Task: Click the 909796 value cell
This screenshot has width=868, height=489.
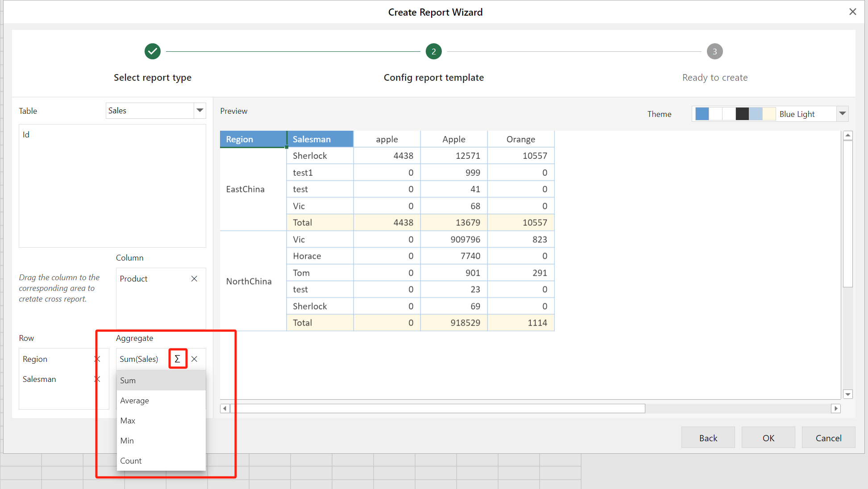Action: click(454, 240)
